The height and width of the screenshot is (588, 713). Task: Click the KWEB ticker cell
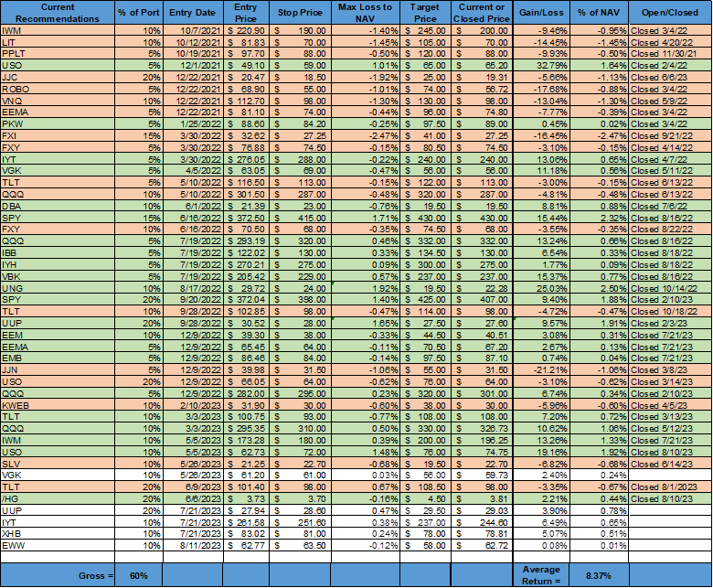point(58,405)
